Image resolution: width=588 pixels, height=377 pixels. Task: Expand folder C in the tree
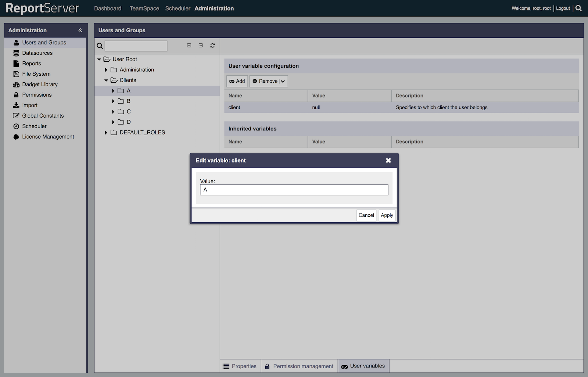click(x=113, y=112)
